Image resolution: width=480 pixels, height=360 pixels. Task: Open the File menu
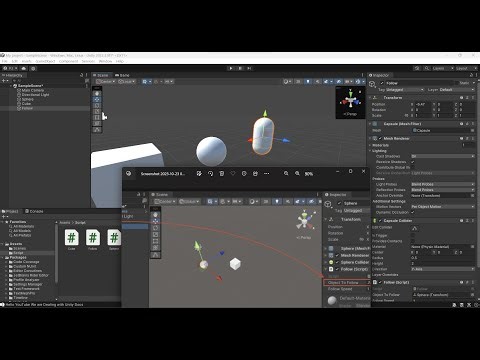point(4,61)
